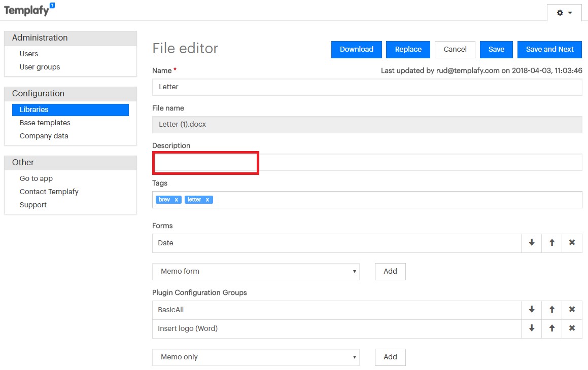
Task: Click the Name field containing Letter
Action: (x=367, y=87)
